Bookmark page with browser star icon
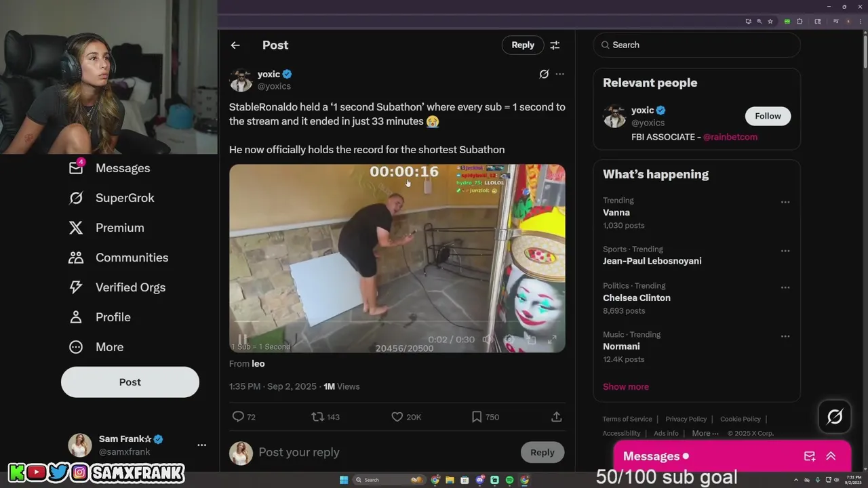Image resolution: width=868 pixels, height=488 pixels. pos(770,21)
